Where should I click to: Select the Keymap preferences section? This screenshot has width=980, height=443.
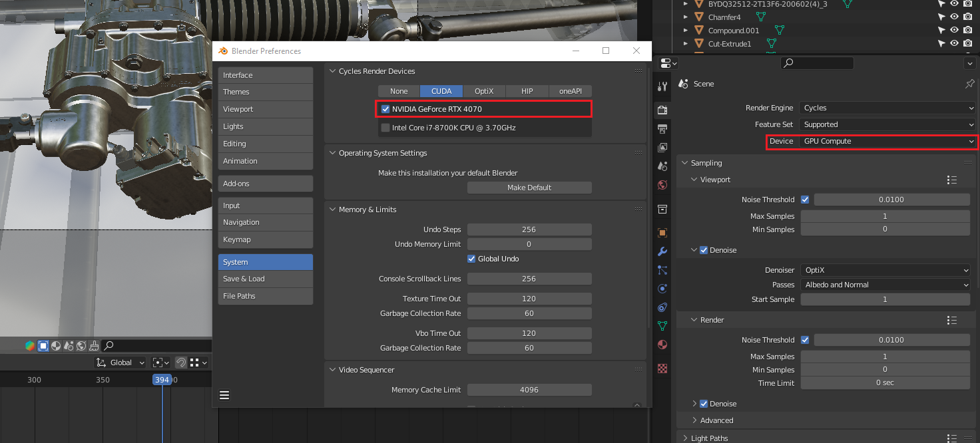(265, 239)
